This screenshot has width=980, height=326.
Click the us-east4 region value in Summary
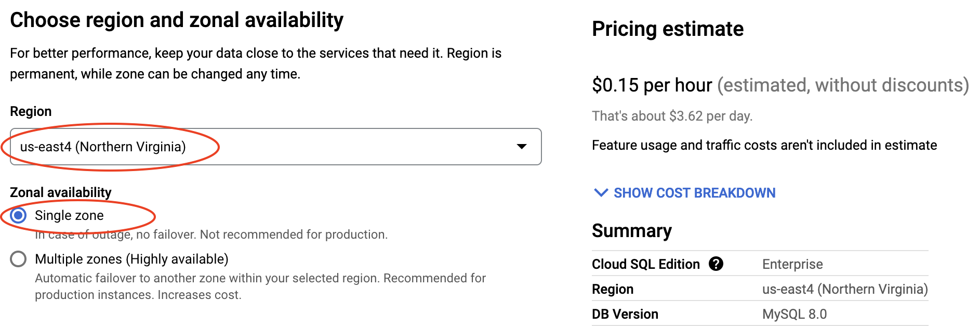845,289
